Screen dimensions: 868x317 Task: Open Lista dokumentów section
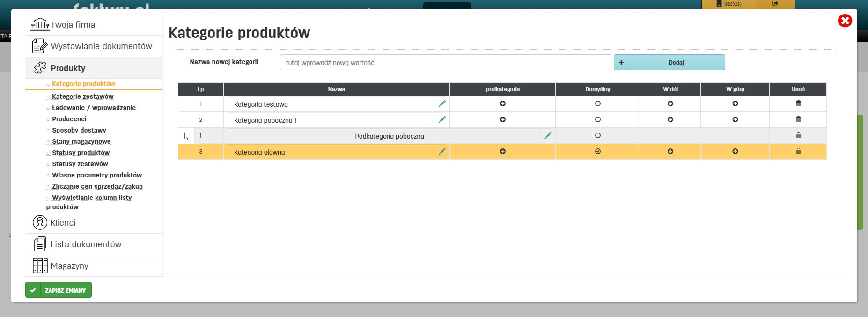pos(93,244)
